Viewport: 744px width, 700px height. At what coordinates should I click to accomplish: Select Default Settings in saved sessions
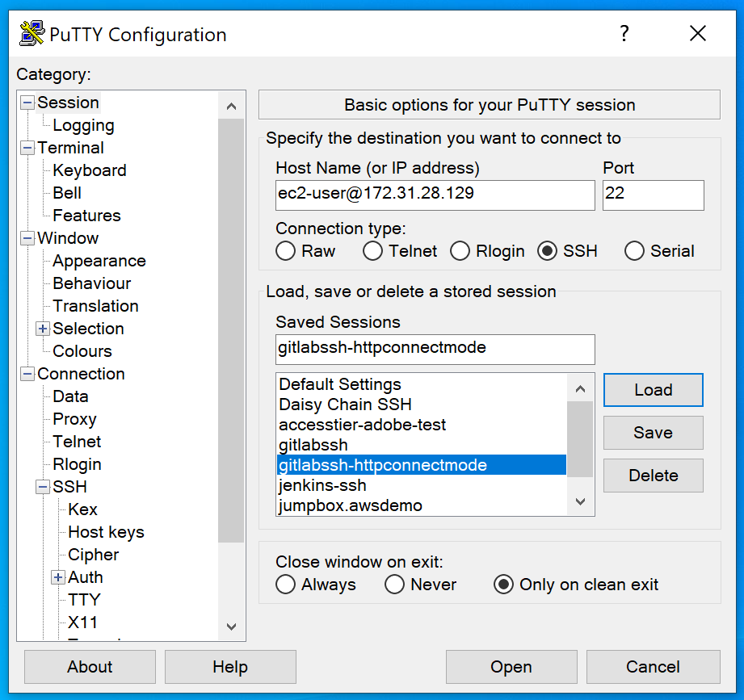click(x=422, y=384)
